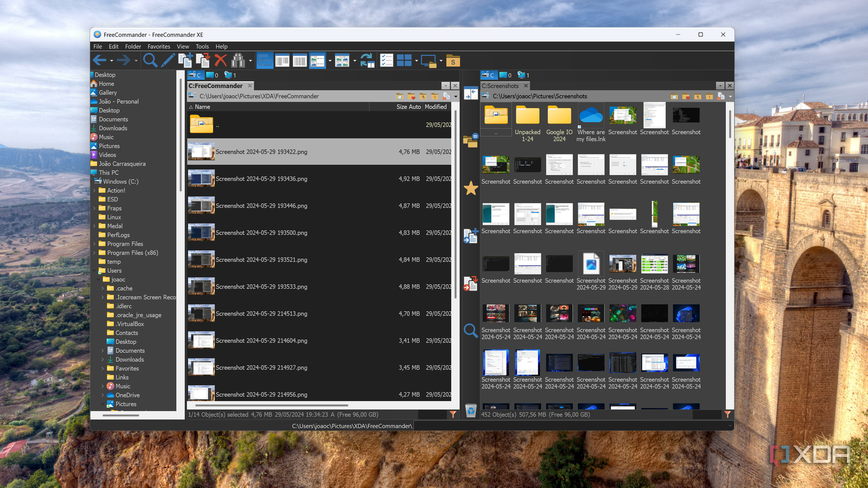This screenshot has width=868, height=488.
Task: Select Screenshot 2024-05-29 193500.png file
Action: click(x=261, y=233)
